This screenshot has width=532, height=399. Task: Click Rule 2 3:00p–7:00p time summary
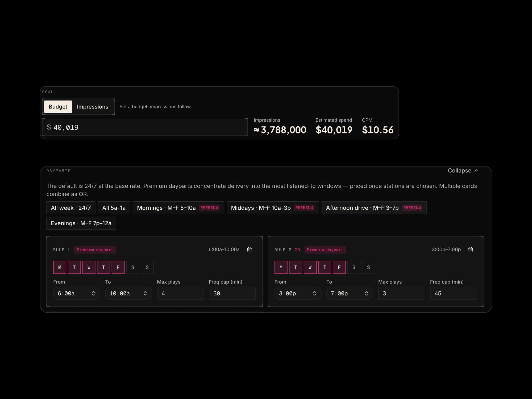point(446,250)
